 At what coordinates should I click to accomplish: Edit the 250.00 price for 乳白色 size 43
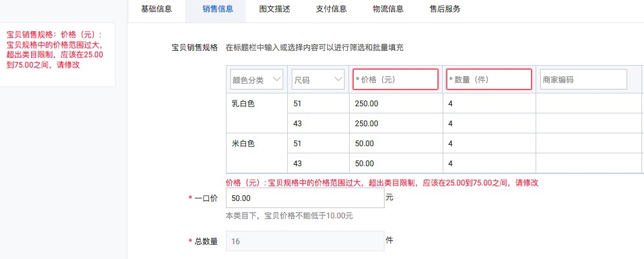[396, 124]
